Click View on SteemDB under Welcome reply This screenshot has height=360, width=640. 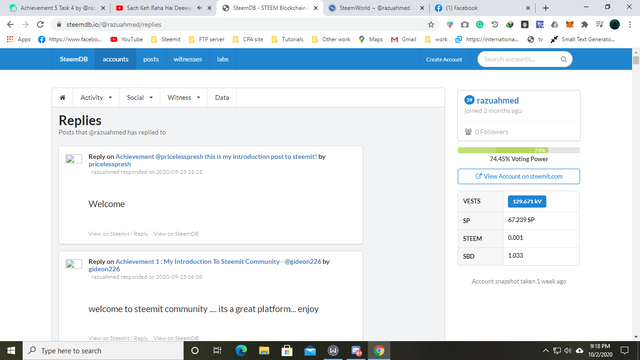coord(176,234)
